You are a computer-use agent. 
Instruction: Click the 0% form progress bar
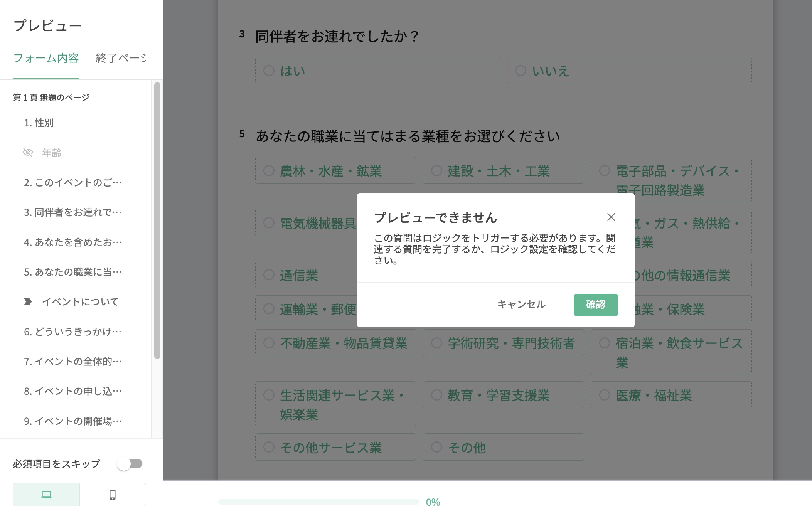point(318,502)
